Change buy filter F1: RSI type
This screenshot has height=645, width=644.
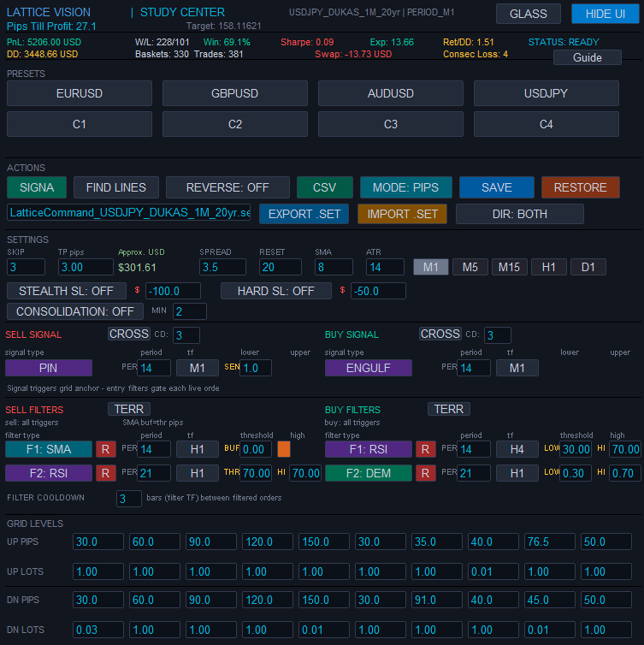click(368, 449)
